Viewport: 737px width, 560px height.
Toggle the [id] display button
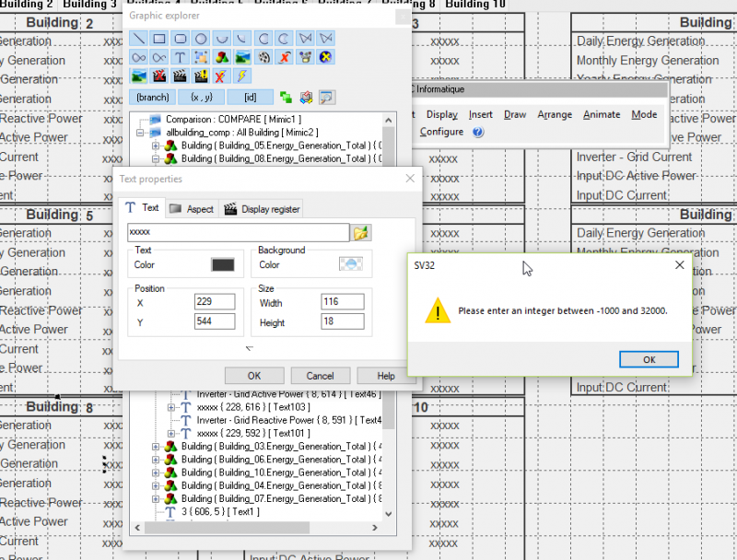250,98
